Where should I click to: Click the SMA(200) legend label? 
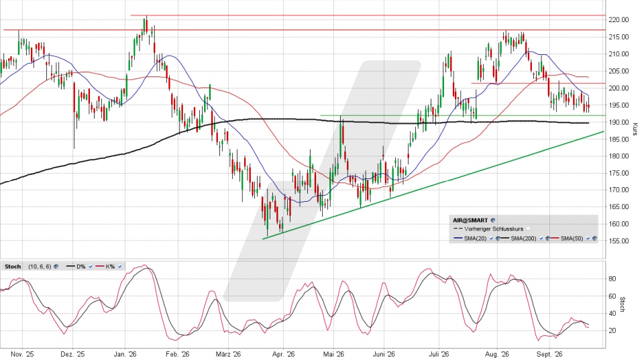pyautogui.click(x=524, y=239)
